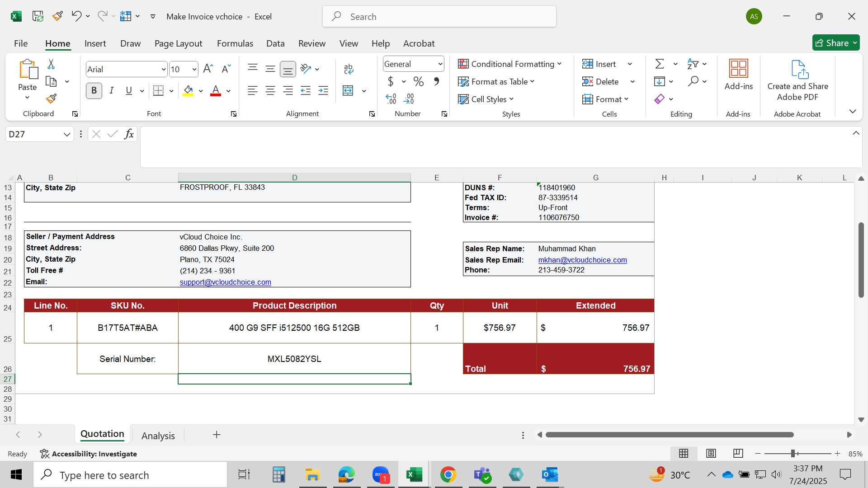Open the Insert ribbon tab

coord(95,43)
